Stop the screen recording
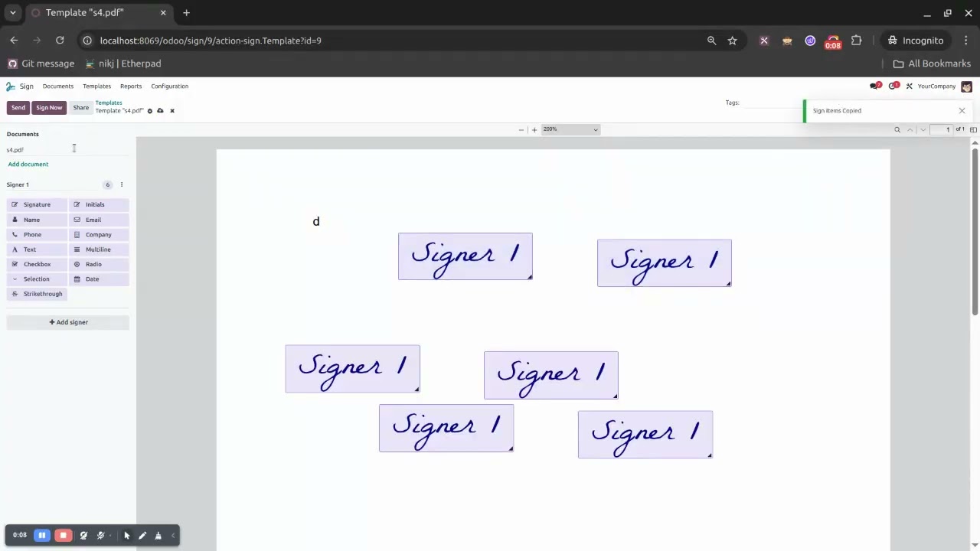This screenshot has width=980, height=551. pos(63,536)
